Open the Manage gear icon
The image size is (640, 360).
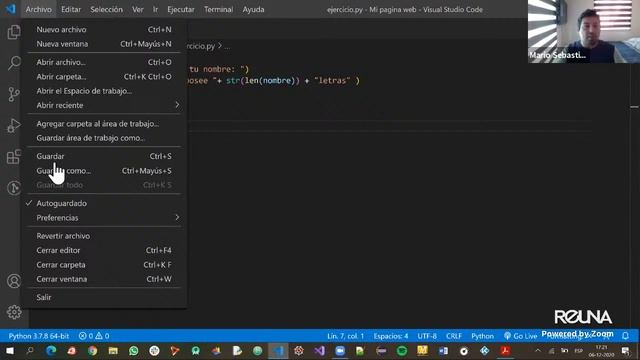point(13,312)
